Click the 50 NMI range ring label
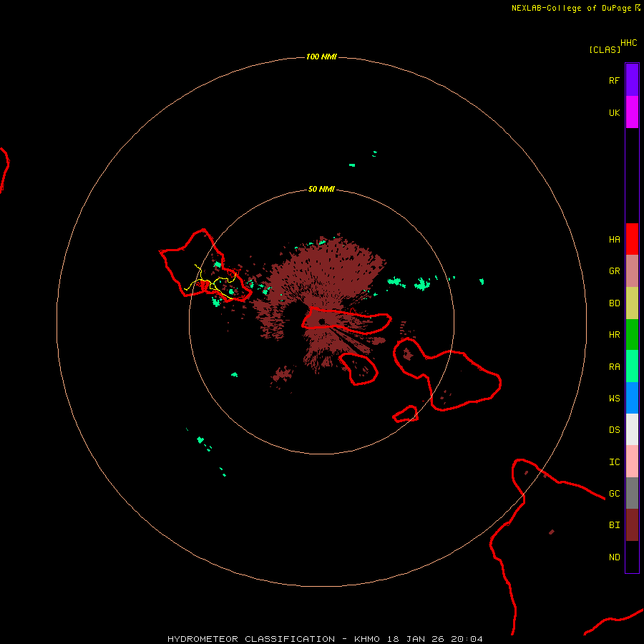Viewport: 644px width, 644px height. 321,190
